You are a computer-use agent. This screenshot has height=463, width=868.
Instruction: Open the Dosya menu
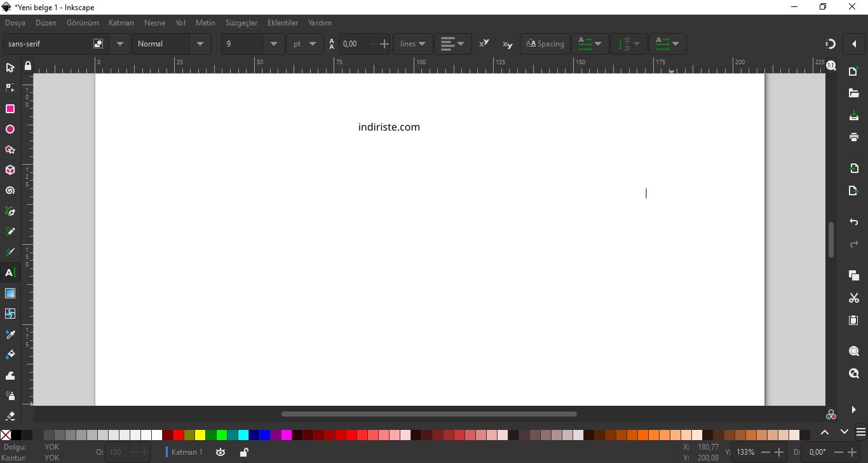pos(15,23)
